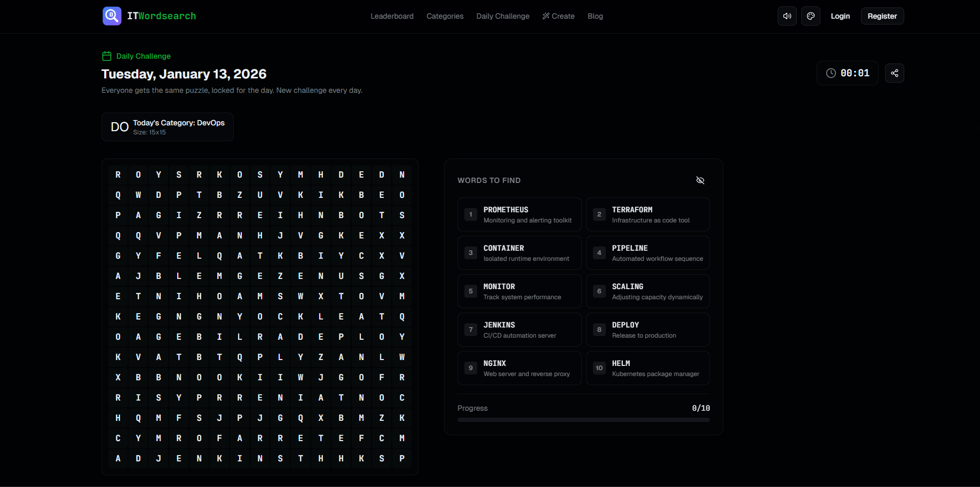This screenshot has height=487, width=980.
Task: Select the PROMETHEUS word card
Action: point(519,214)
